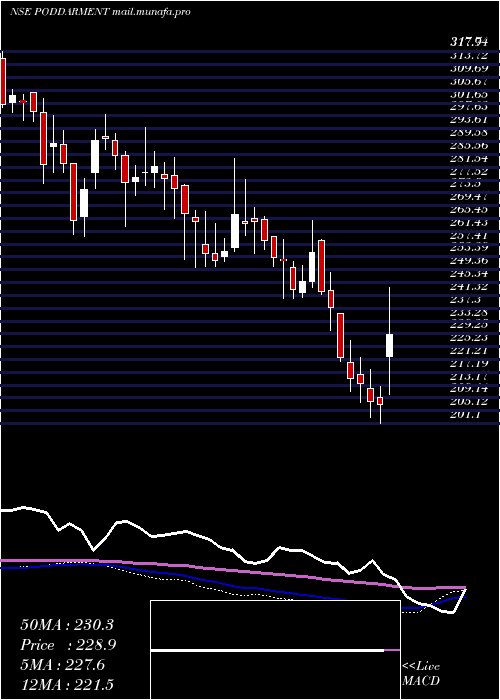
Task: Click the 289.58 price axis label
Action: click(469, 133)
